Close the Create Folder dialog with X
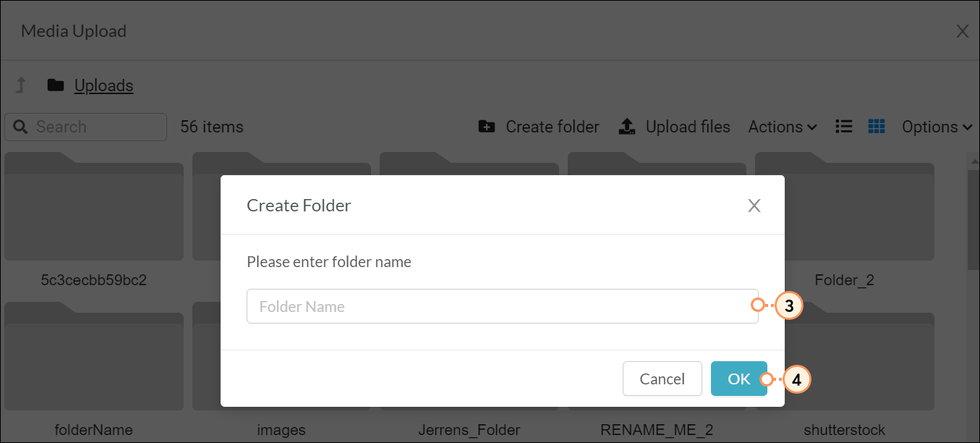The height and width of the screenshot is (443, 980). [x=754, y=206]
